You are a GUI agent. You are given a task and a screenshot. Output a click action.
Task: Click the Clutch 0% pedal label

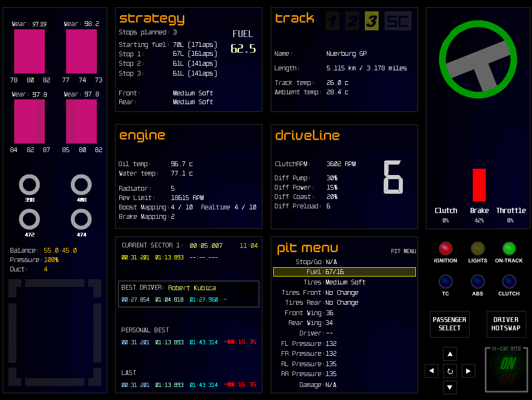point(446,215)
